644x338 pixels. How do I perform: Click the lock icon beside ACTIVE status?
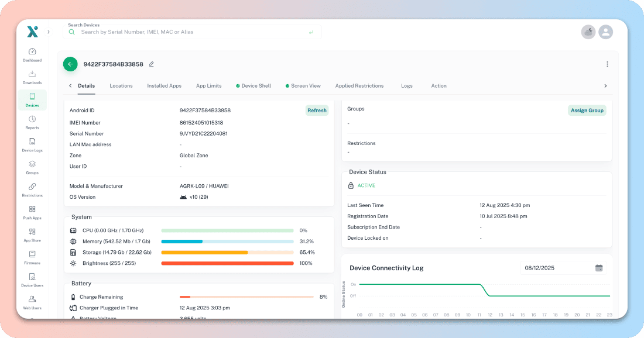(x=351, y=185)
